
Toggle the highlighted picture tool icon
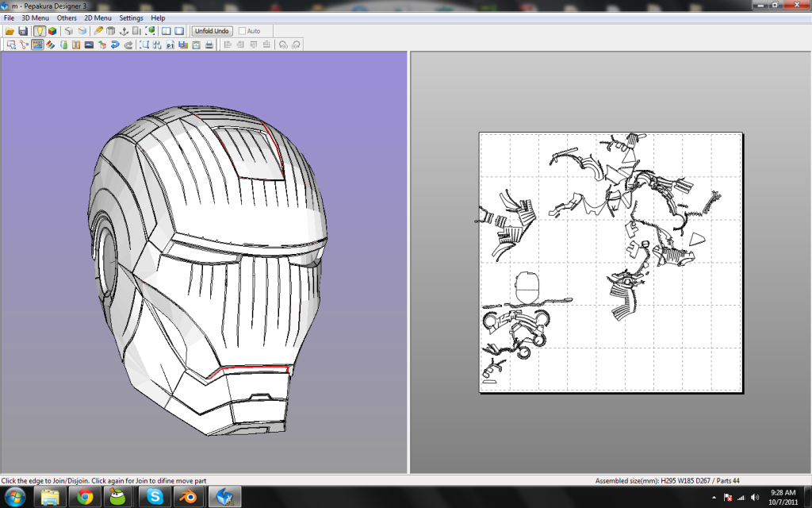(x=37, y=44)
